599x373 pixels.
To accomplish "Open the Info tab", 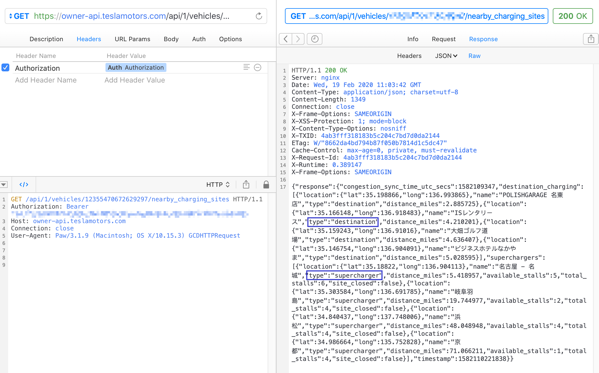I will 413,39.
